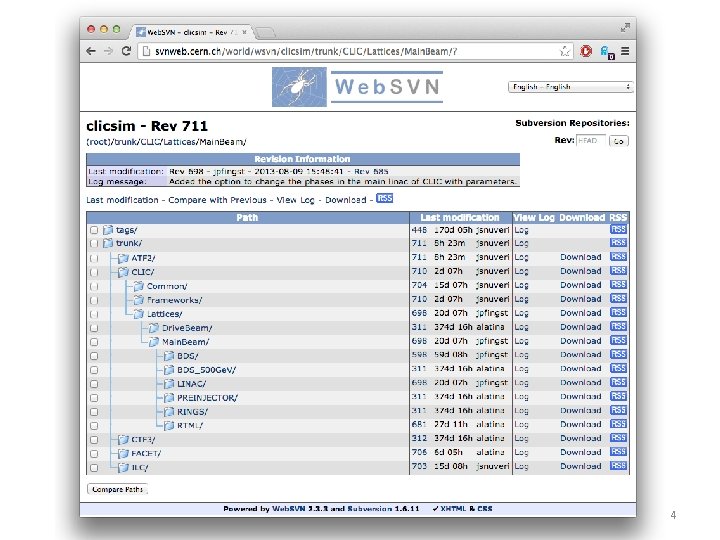Viewport: 720px width, 540px height.
Task: Open RSS feed for Common/ row
Action: 618,285
